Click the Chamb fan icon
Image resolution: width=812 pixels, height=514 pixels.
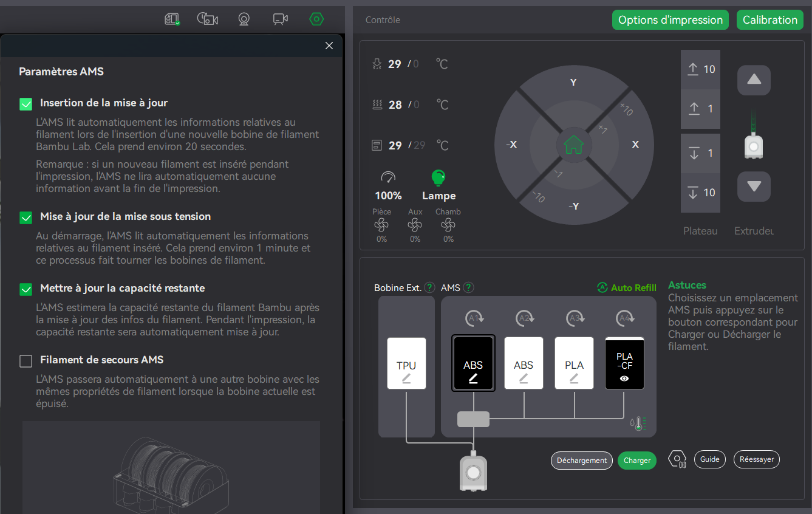pyautogui.click(x=448, y=225)
